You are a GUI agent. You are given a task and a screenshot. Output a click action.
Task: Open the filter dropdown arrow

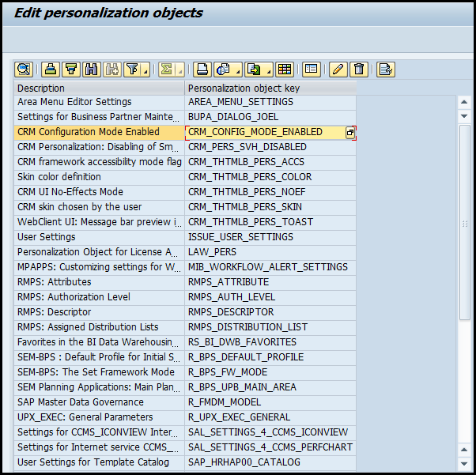[146, 72]
